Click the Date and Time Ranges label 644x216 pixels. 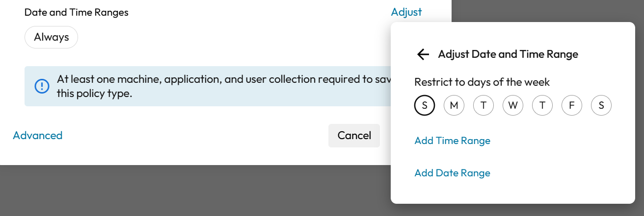click(77, 12)
